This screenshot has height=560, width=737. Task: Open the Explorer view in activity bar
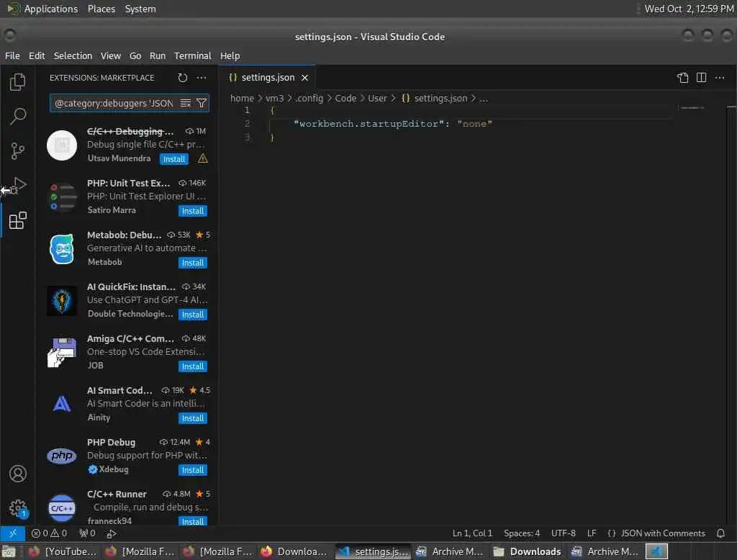(17, 82)
